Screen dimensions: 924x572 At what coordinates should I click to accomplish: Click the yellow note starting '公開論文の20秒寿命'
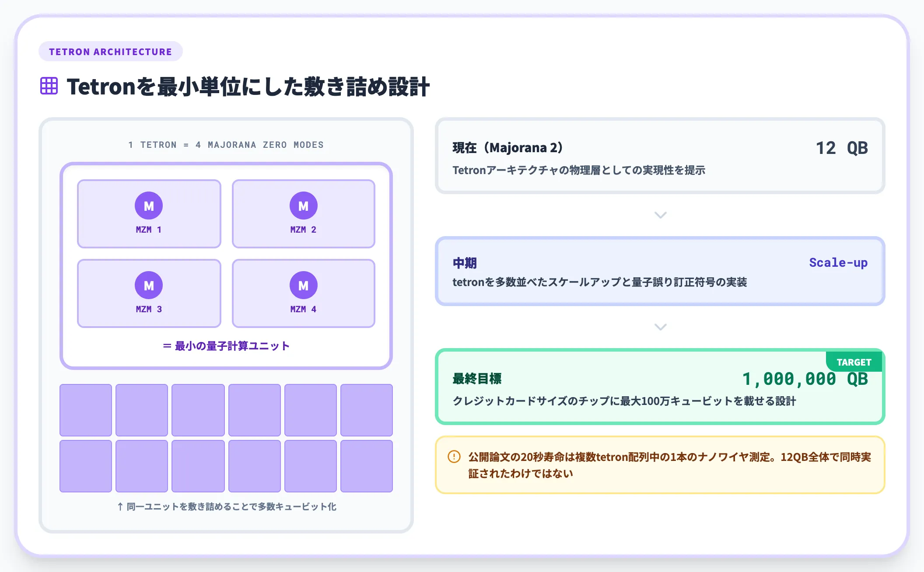point(660,465)
